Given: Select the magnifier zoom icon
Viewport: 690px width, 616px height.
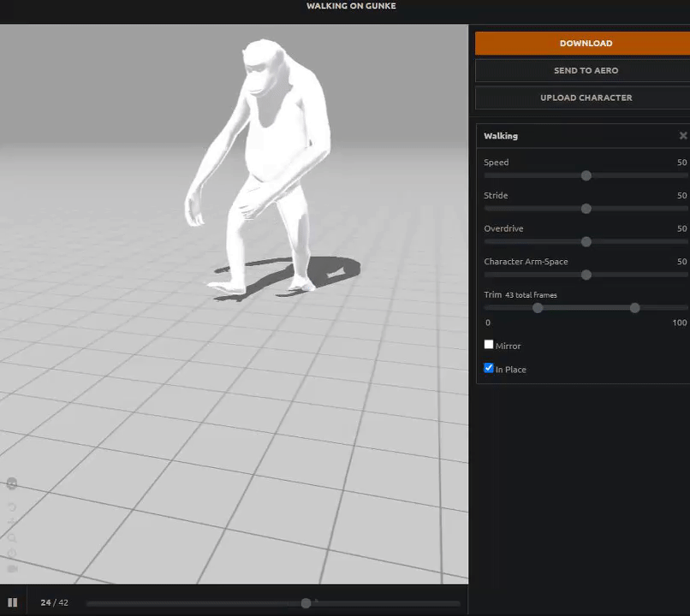Looking at the screenshot, I should [x=12, y=538].
